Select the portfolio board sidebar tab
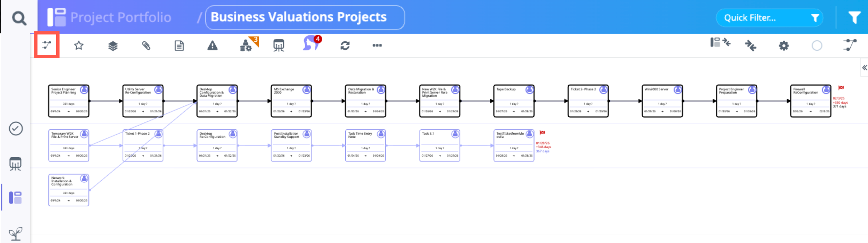 tap(15, 198)
